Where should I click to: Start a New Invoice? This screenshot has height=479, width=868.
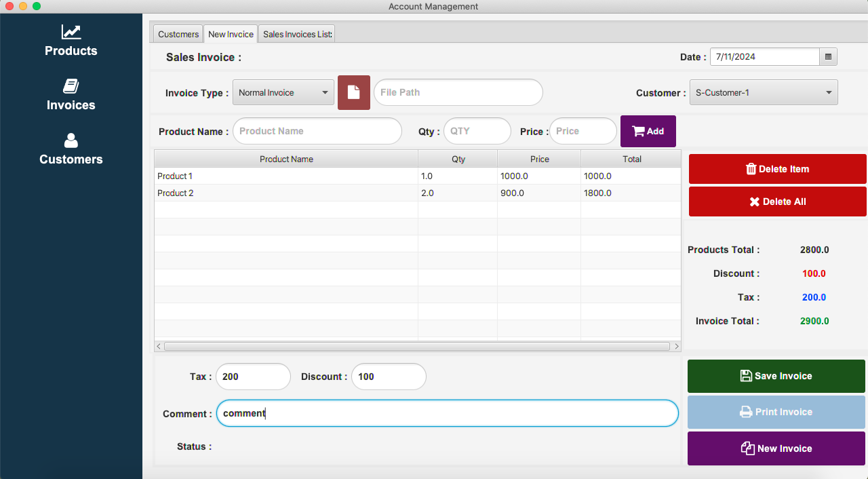pyautogui.click(x=776, y=448)
